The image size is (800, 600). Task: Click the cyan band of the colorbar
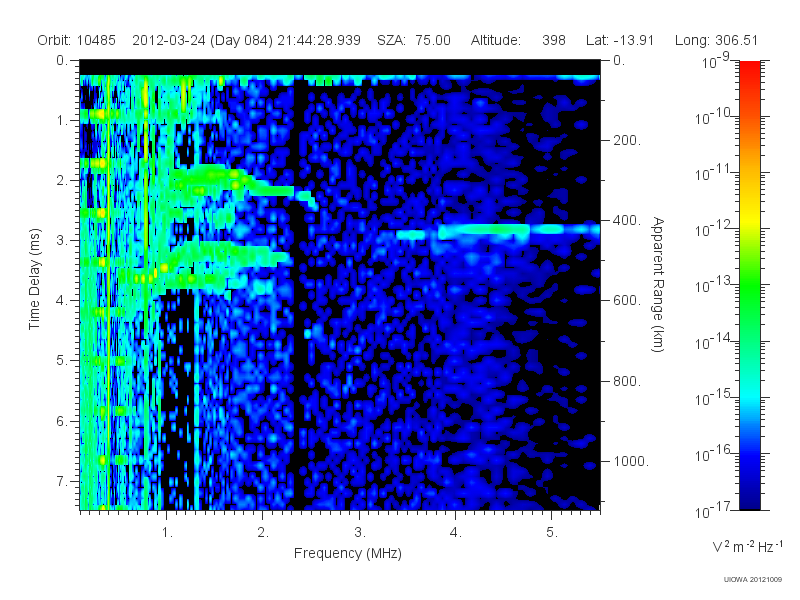(x=750, y=393)
